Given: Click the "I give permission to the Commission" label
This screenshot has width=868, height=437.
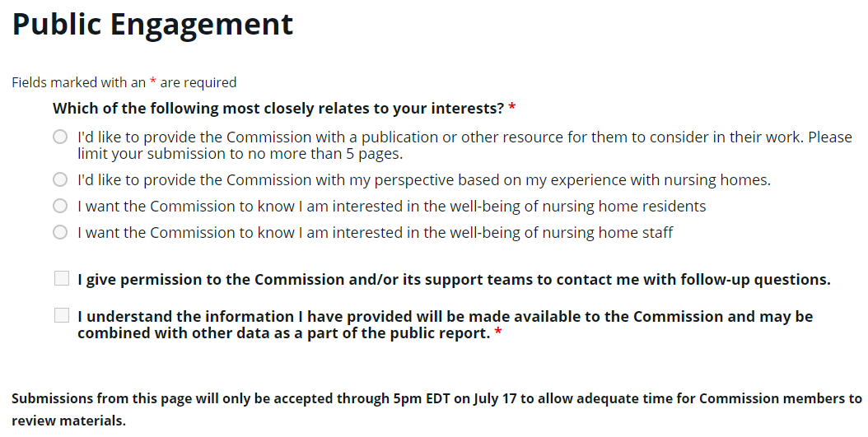Looking at the screenshot, I should tap(454, 279).
